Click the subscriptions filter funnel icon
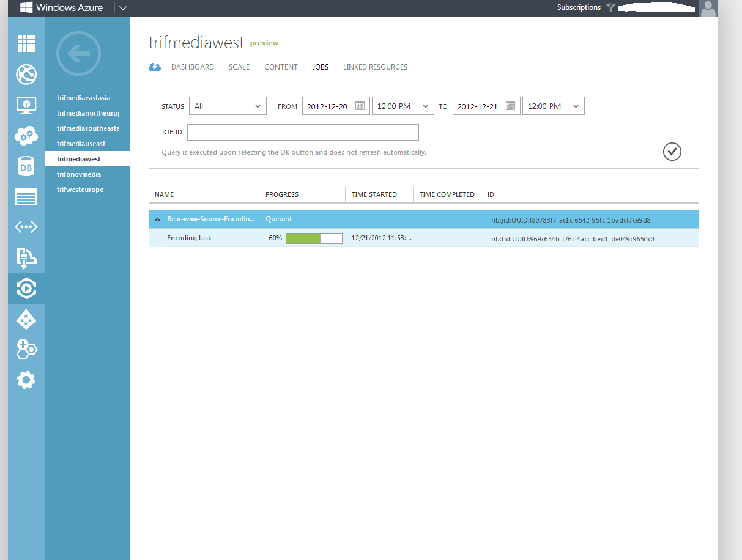The width and height of the screenshot is (742, 560). (610, 7)
